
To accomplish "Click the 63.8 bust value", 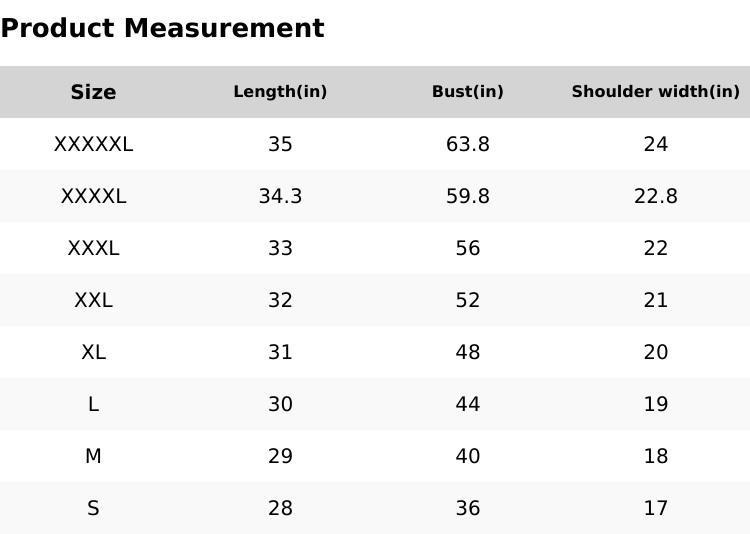I will click(x=467, y=144).
